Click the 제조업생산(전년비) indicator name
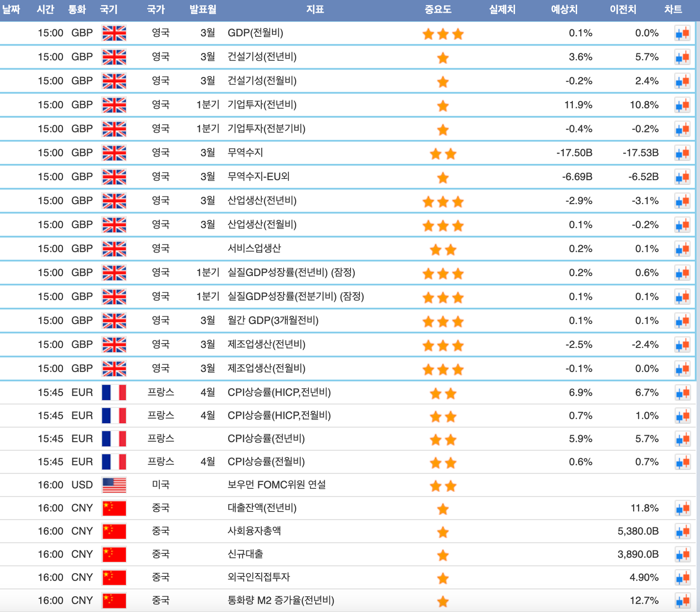The height and width of the screenshot is (612, 700). (266, 345)
